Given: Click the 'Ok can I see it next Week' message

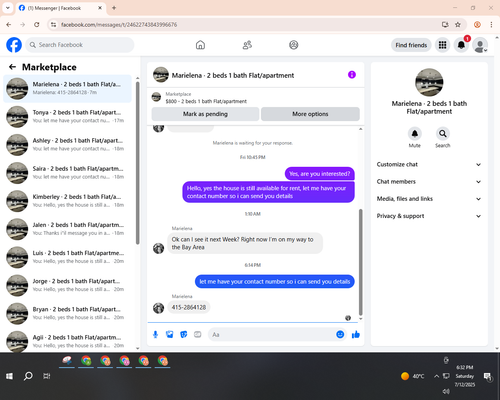Looking at the screenshot, I should tap(245, 243).
